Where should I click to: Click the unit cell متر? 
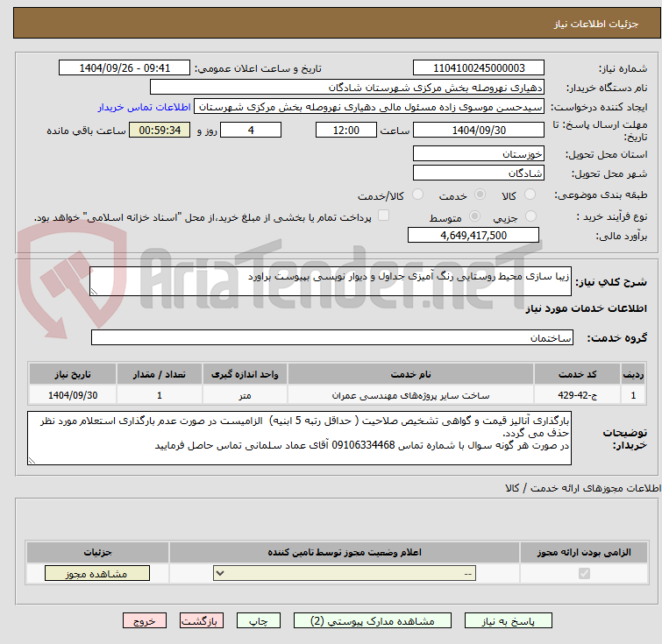tap(245, 395)
